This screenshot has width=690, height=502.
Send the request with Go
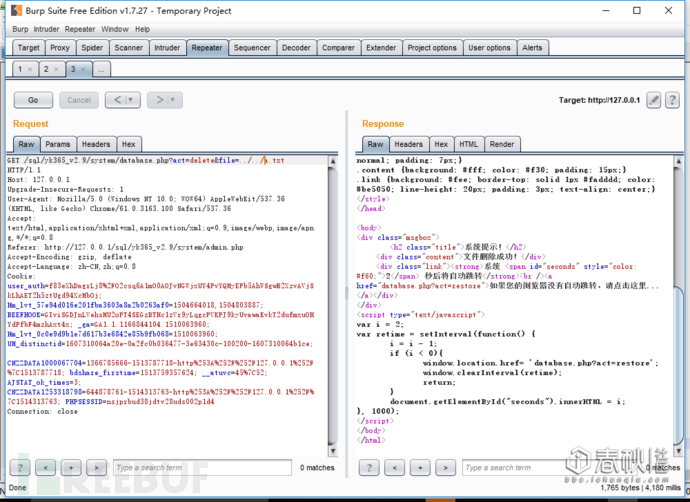point(33,100)
